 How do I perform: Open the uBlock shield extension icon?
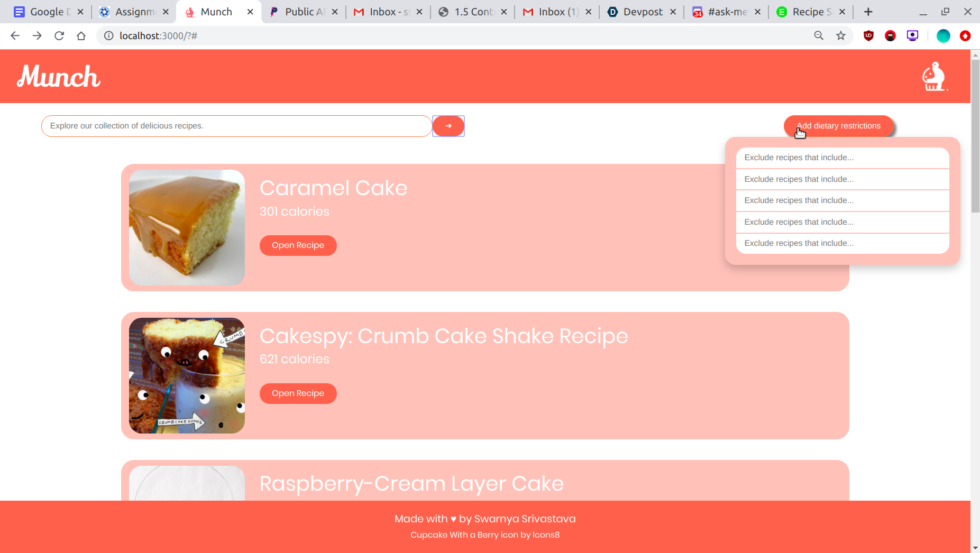(x=868, y=36)
